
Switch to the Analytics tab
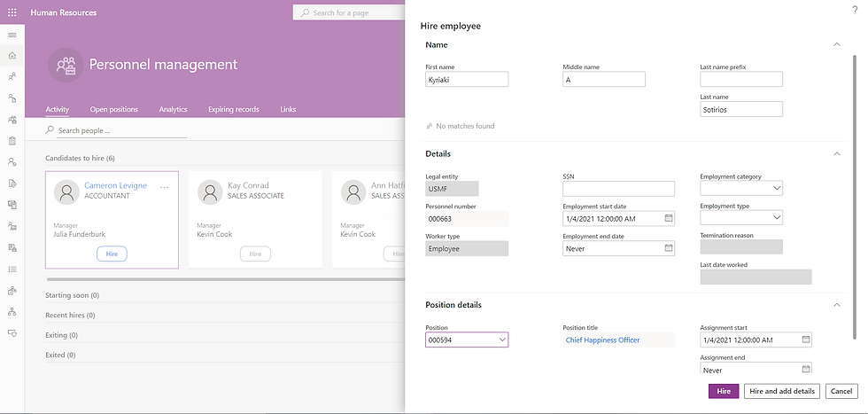pyautogui.click(x=174, y=109)
